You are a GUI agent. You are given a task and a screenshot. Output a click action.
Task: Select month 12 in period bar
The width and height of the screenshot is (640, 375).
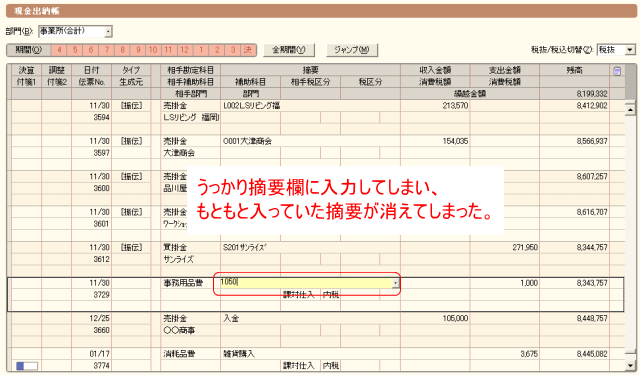point(184,50)
